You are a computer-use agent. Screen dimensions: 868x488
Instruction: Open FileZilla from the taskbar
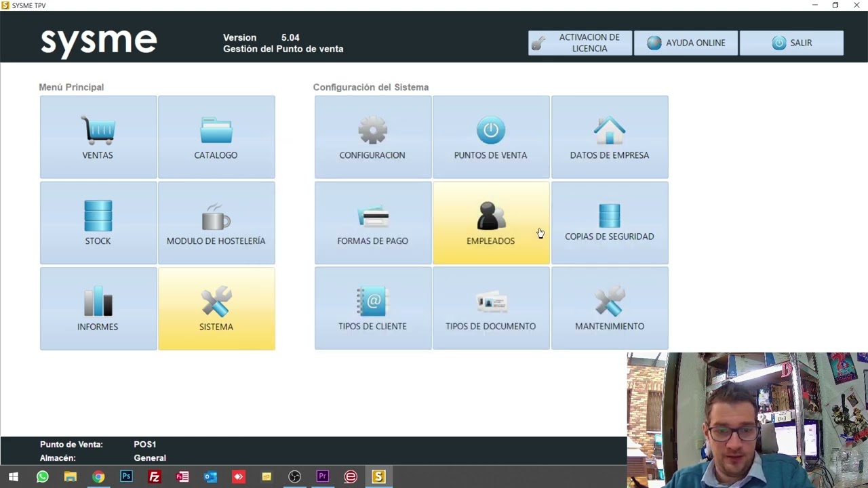[155, 477]
